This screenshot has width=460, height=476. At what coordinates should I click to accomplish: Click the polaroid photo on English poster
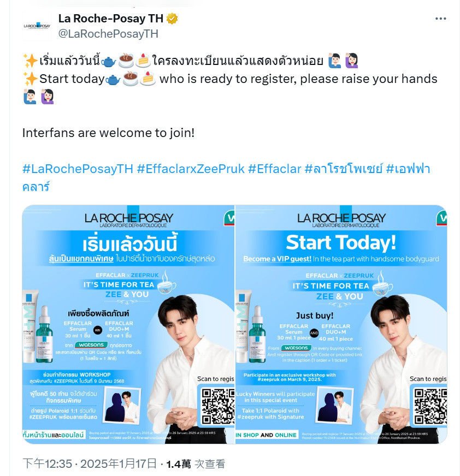pos(335,406)
